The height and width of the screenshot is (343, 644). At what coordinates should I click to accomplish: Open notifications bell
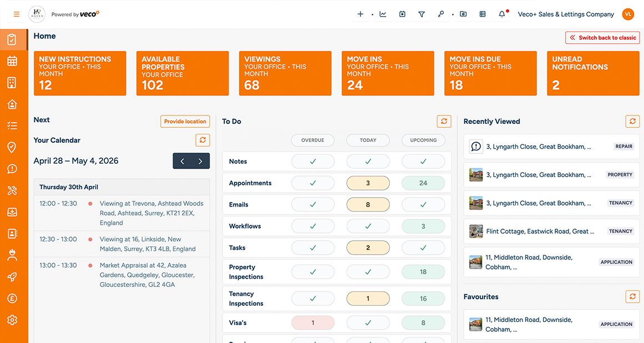point(502,14)
